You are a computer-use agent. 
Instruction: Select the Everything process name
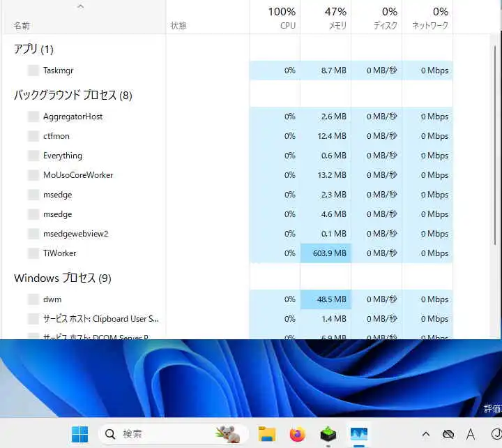pos(63,156)
